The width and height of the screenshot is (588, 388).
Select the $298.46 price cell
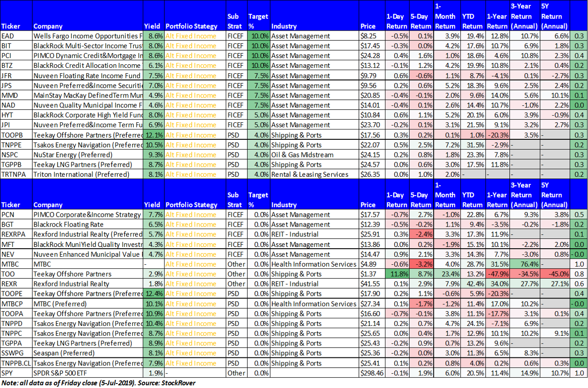click(x=371, y=373)
